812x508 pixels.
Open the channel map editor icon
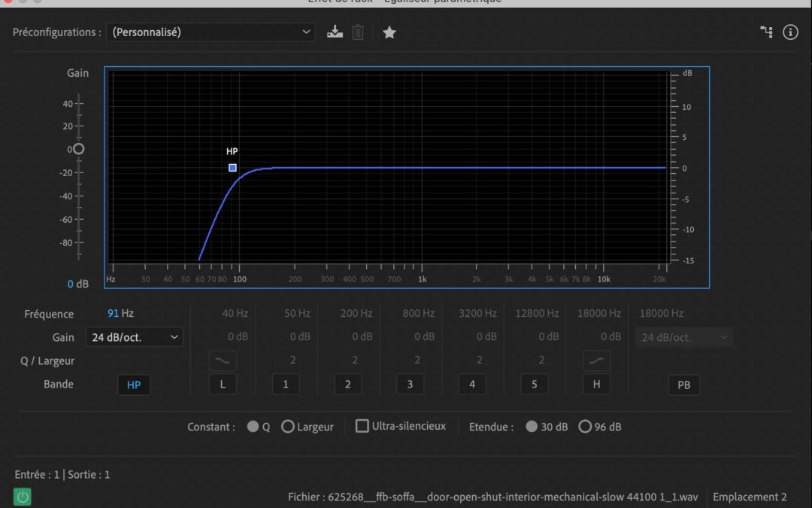pyautogui.click(x=766, y=32)
